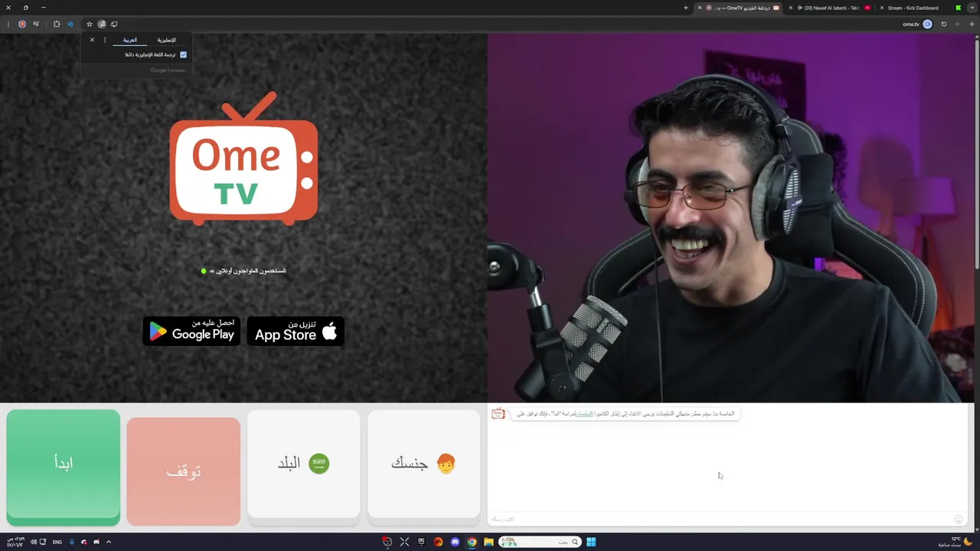Click the Brave shield profile icon
This screenshot has width=980, height=551.
(22, 24)
